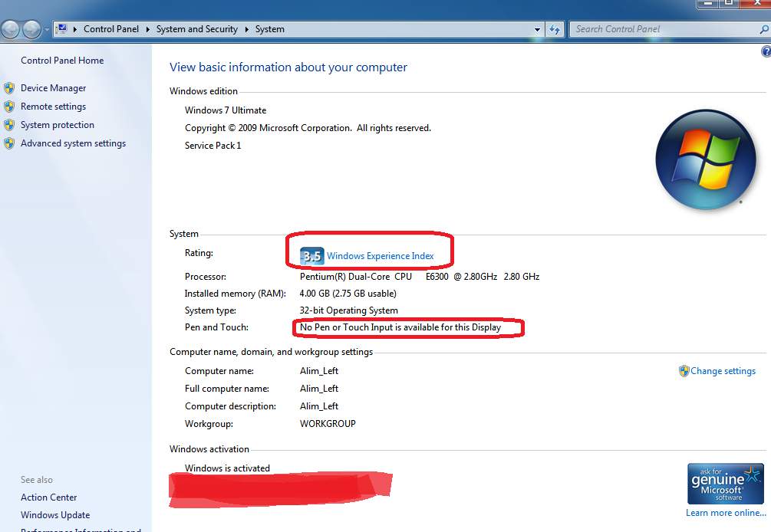Select the Windows 7 Ultimate edition text

coord(226,110)
